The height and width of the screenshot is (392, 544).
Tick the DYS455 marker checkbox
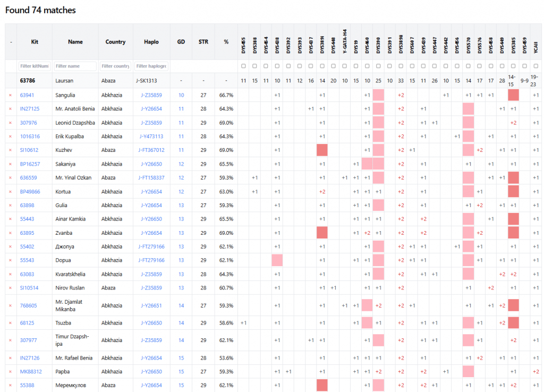[x=243, y=66]
